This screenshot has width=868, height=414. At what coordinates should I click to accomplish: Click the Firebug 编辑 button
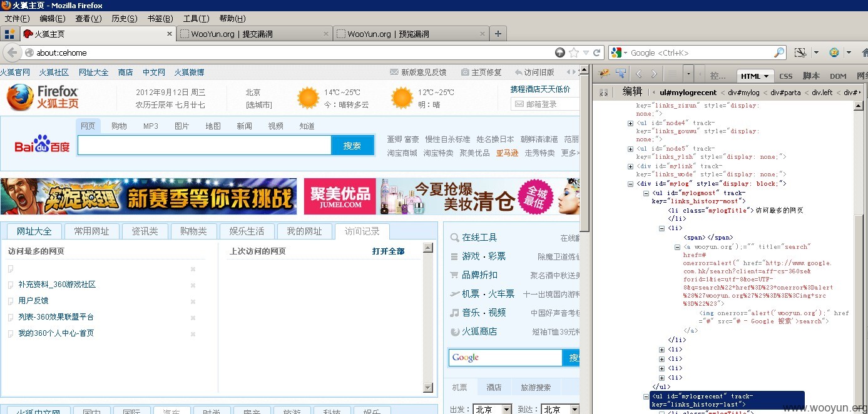(632, 92)
